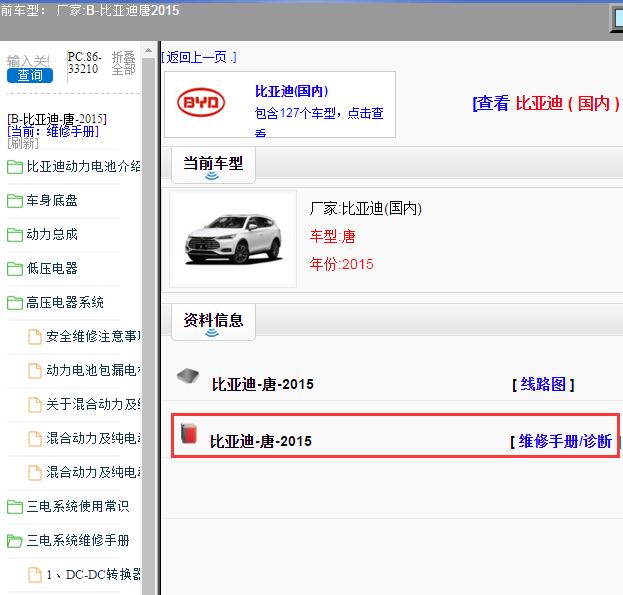Click 包含127个车型，点击查看 link

click(x=319, y=120)
